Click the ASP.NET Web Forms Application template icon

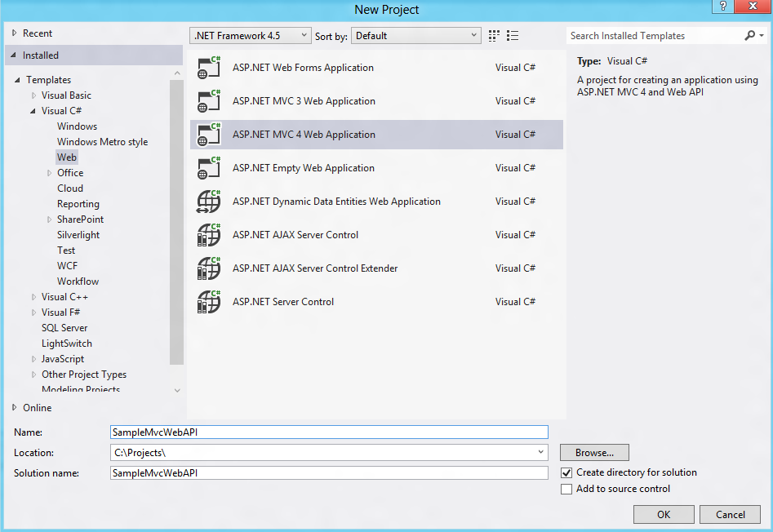click(x=208, y=68)
